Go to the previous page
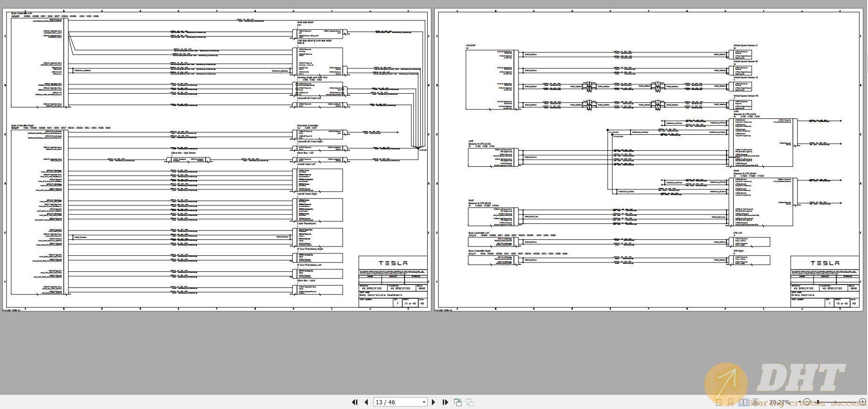This screenshot has width=868, height=409. [x=366, y=402]
